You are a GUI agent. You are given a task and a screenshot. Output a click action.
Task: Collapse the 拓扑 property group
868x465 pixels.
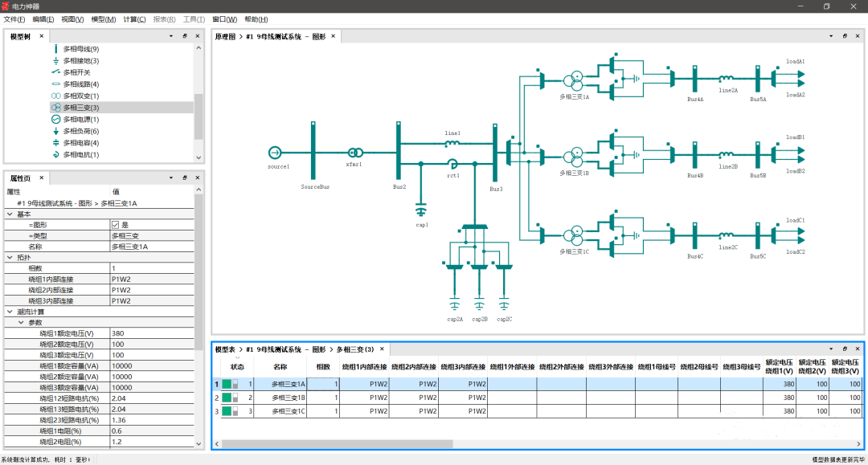coord(10,258)
